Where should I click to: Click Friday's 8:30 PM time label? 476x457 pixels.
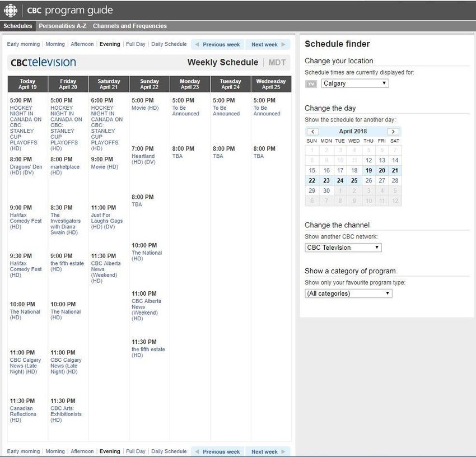pos(62,208)
